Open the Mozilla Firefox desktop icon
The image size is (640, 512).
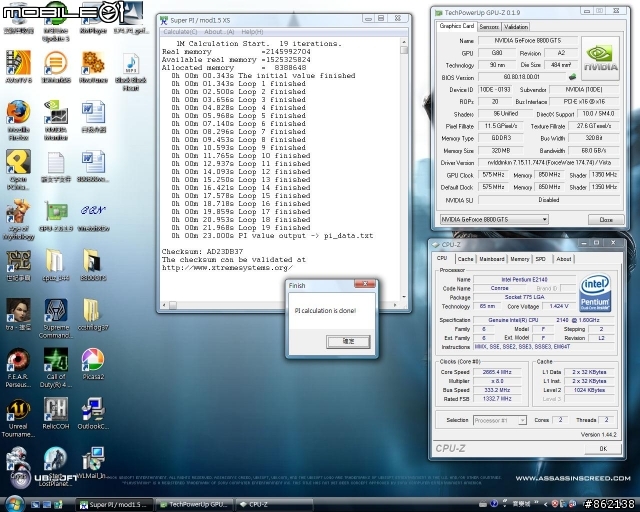click(x=18, y=120)
